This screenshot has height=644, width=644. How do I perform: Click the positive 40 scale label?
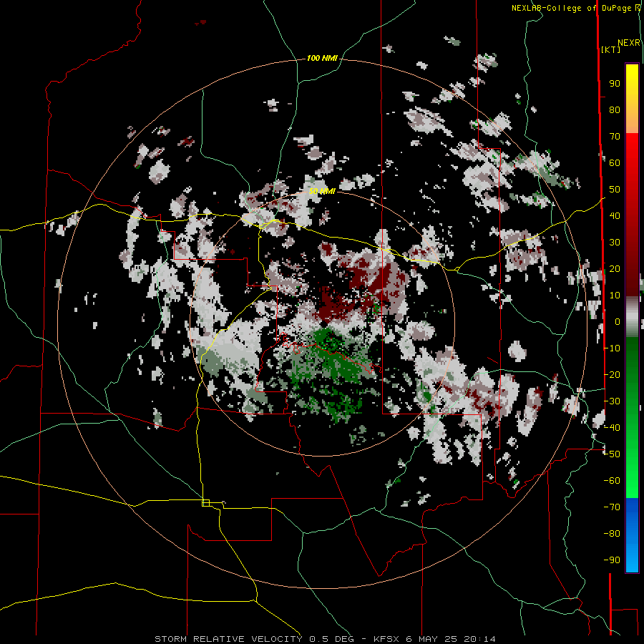coord(615,215)
